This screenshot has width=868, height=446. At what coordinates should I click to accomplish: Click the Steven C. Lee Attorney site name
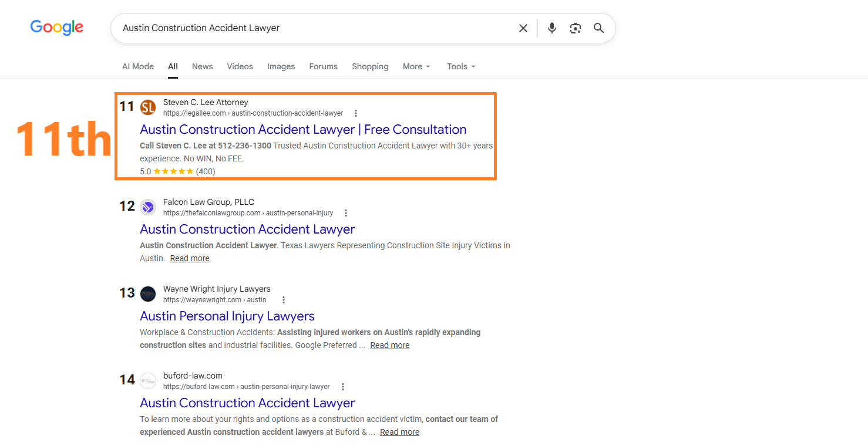pos(206,102)
